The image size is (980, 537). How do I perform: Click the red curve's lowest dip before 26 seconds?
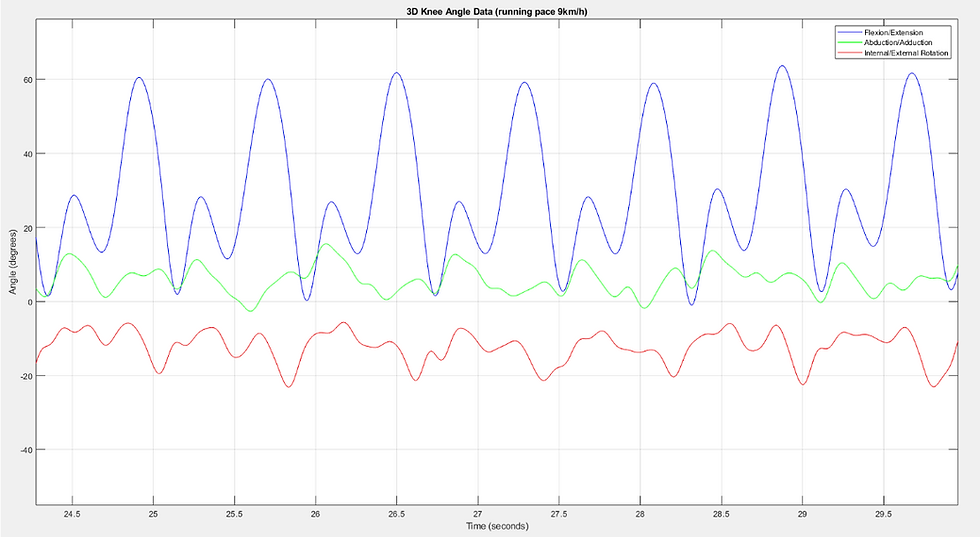click(288, 386)
